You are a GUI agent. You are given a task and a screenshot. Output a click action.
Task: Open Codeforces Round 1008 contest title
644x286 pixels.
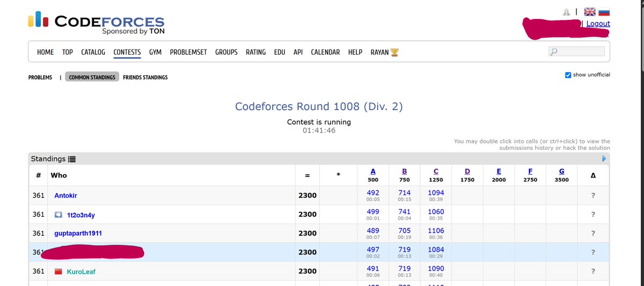point(319,106)
